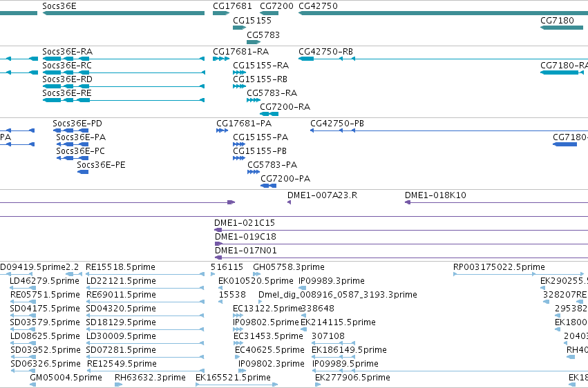Click EST EK010520.5prime
The image size is (588, 388).
(x=256, y=281)
